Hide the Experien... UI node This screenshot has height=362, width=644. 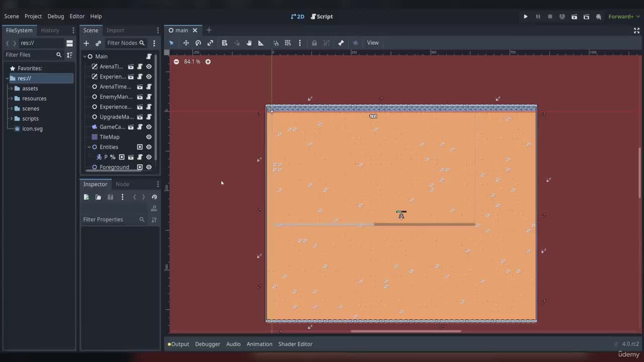pos(149,76)
